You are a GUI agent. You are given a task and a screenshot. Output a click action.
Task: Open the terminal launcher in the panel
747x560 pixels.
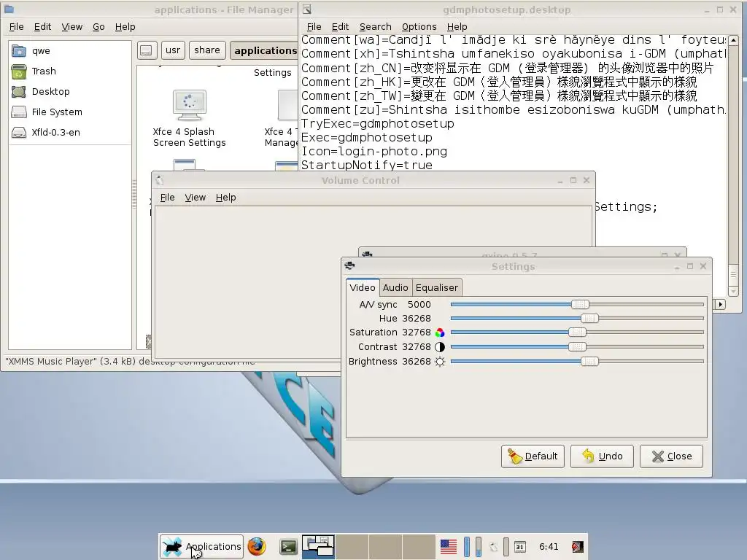[x=288, y=547]
